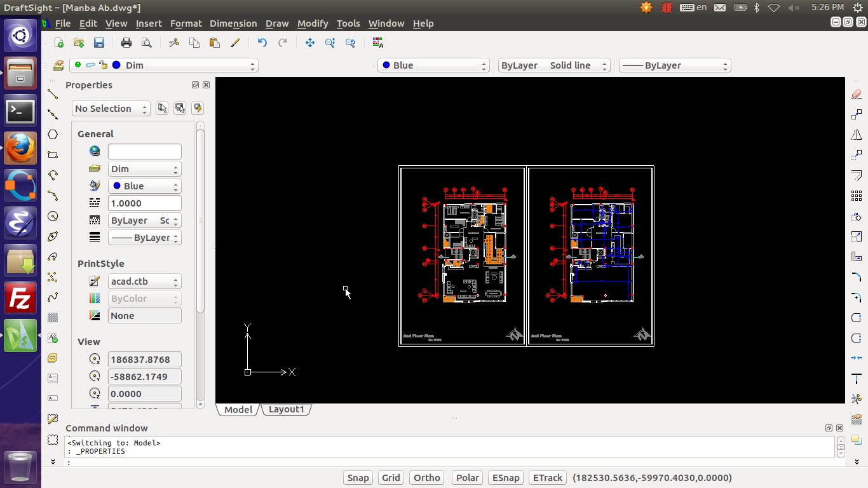This screenshot has height=488, width=868.
Task: Pick the Polygon draw tool
Action: coord(53,135)
